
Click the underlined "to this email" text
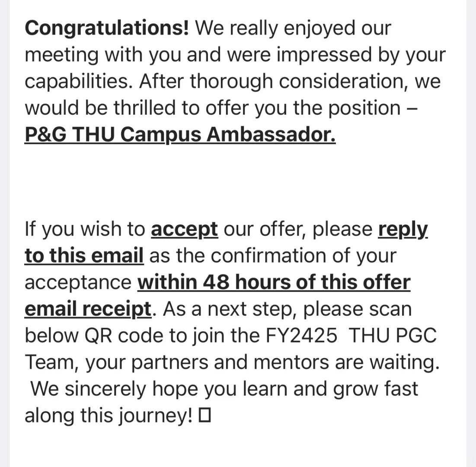coord(84,256)
